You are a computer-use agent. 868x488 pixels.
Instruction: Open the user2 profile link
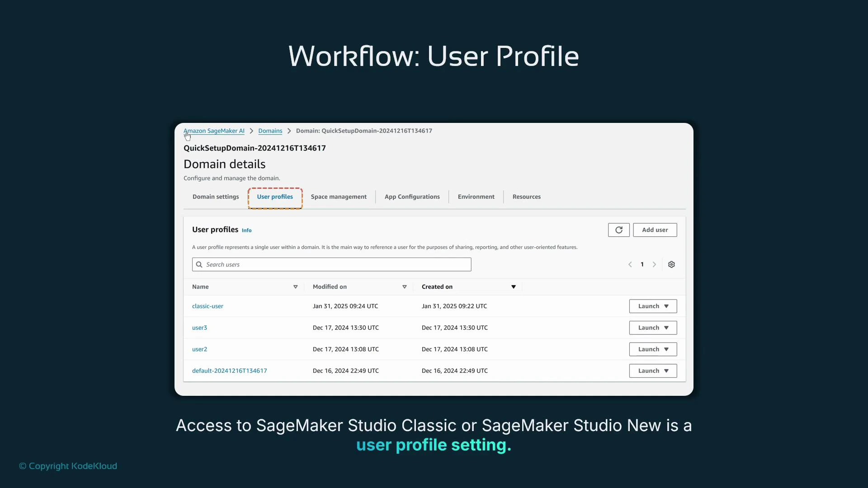200,349
